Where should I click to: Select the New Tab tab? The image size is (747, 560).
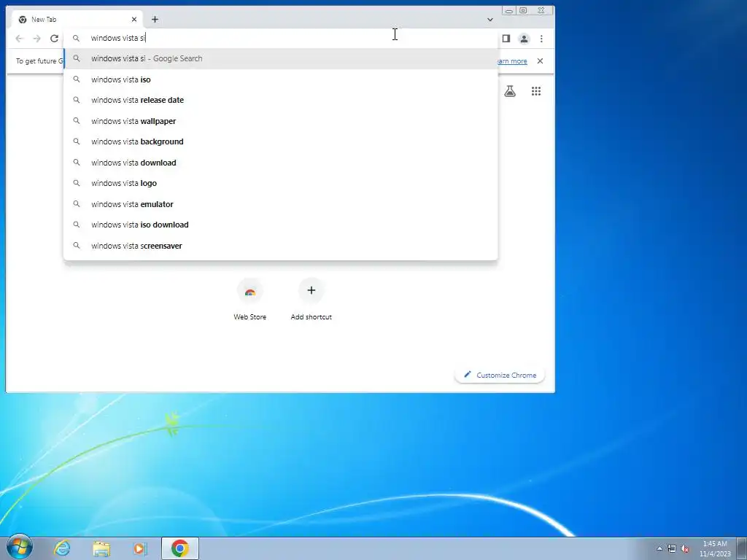[77, 20]
